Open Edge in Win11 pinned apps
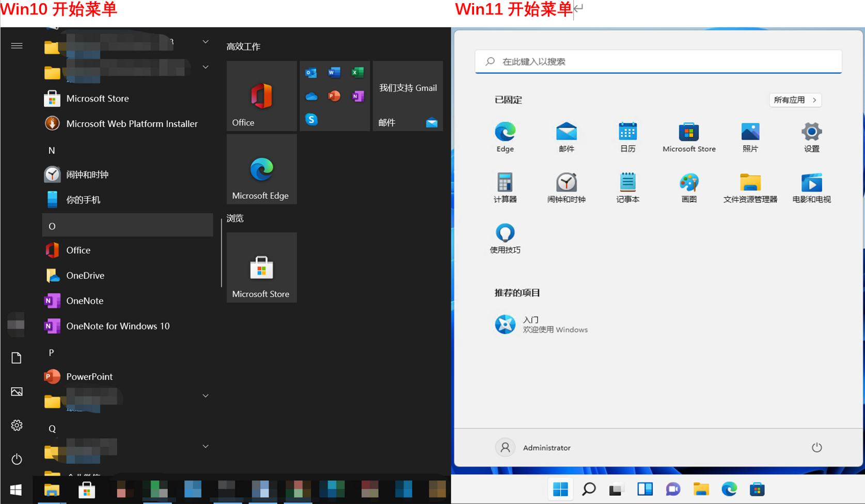Viewport: 865px width, 504px height. pyautogui.click(x=505, y=137)
